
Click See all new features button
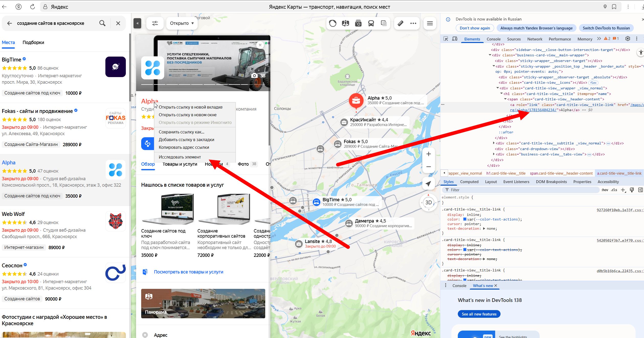pos(479,314)
